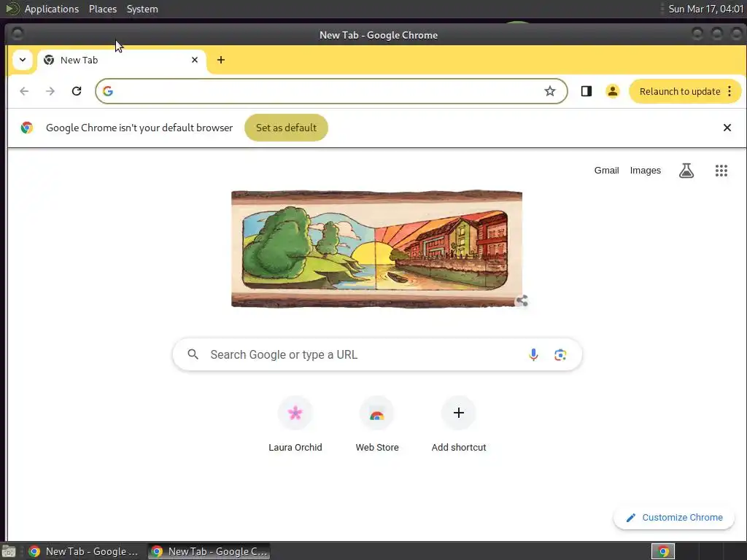Click the Google G icon in address bar
Screen dimensions: 747x560
tap(108, 91)
